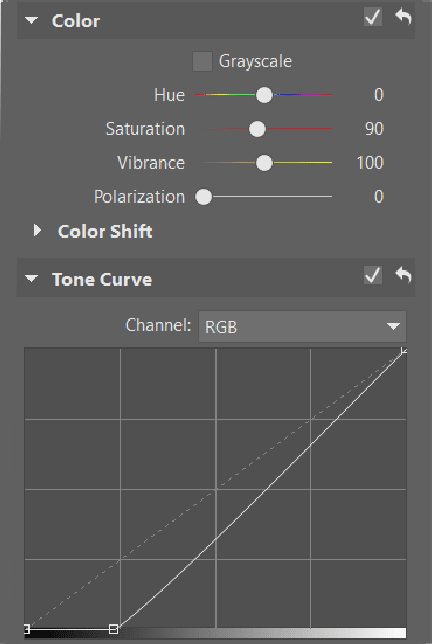Reset the Tone Curve with undo arrow

403,275
